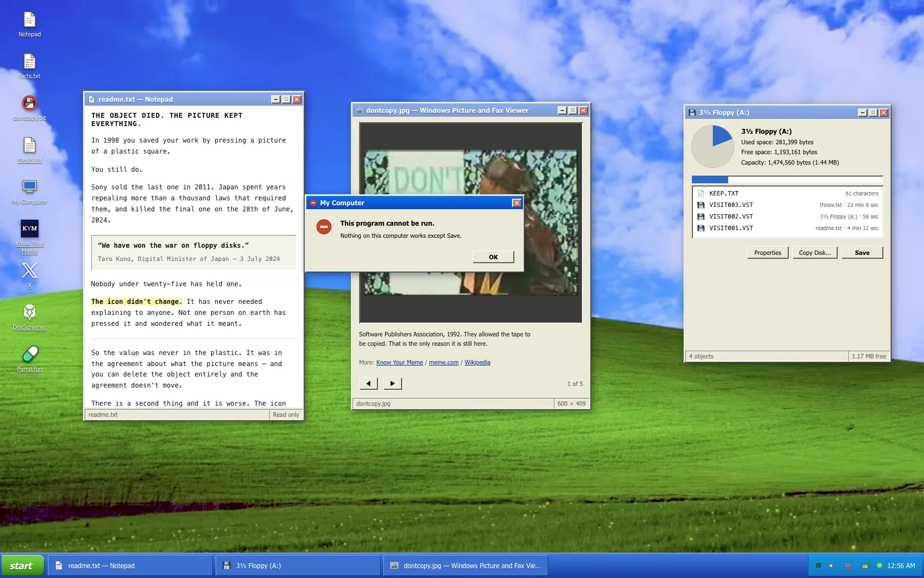Click OK in the My Computer dialog
The height and width of the screenshot is (578, 924).
(493, 257)
